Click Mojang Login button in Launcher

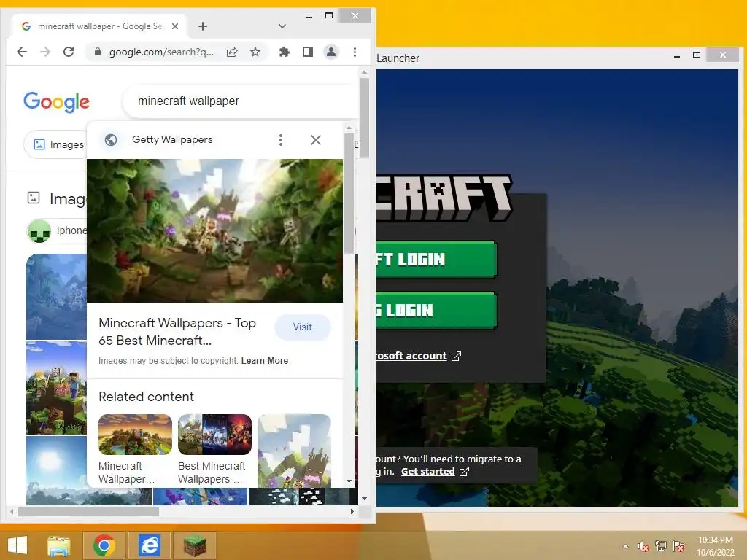[436, 311]
